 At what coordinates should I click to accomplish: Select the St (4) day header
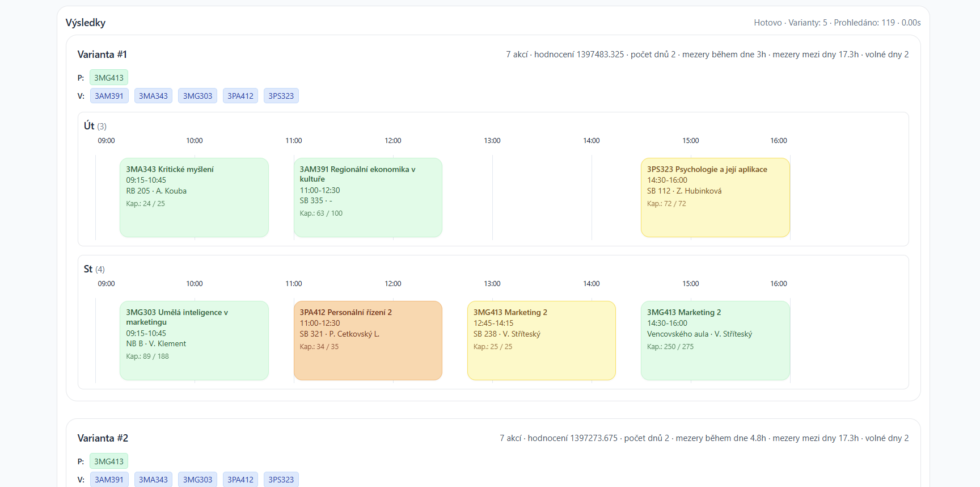pos(94,269)
